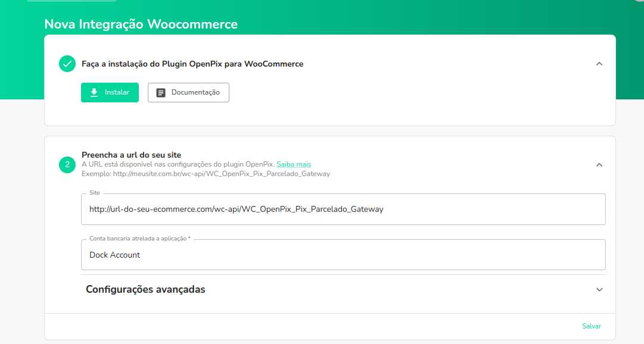Click the download icon inside the Instalar button

[x=94, y=92]
